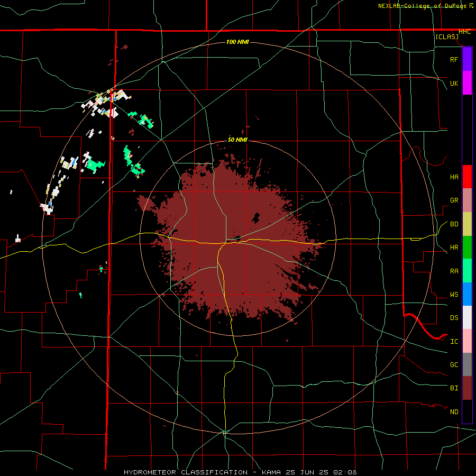The height and width of the screenshot is (476, 476).
Task: Click the RA legend label
Action: point(454,271)
